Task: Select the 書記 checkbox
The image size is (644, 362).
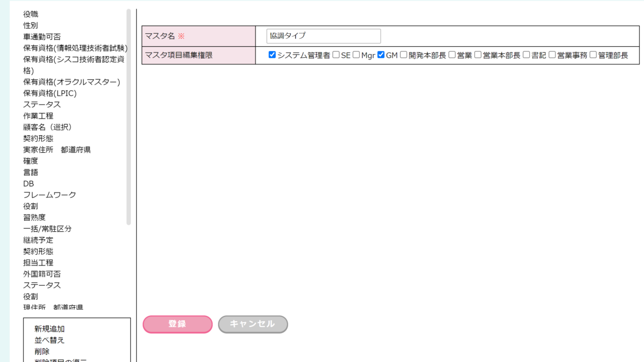Action: 526,55
